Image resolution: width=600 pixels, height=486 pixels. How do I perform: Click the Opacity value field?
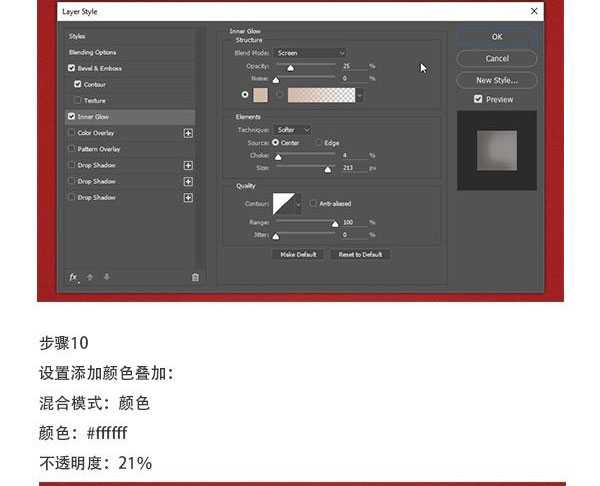(x=353, y=66)
